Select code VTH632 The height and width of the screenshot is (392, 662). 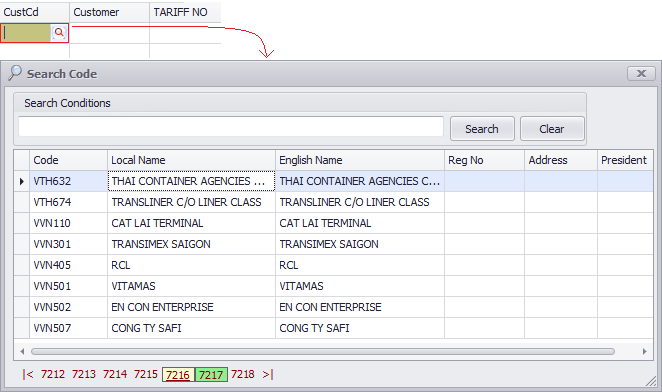[68, 181]
